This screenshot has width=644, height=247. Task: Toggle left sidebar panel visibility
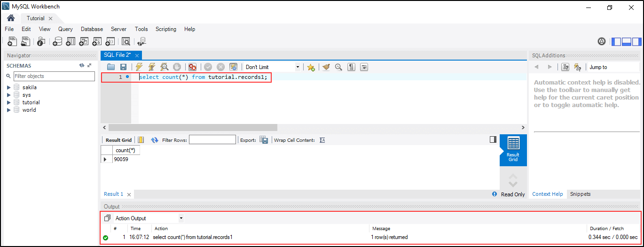pos(616,41)
